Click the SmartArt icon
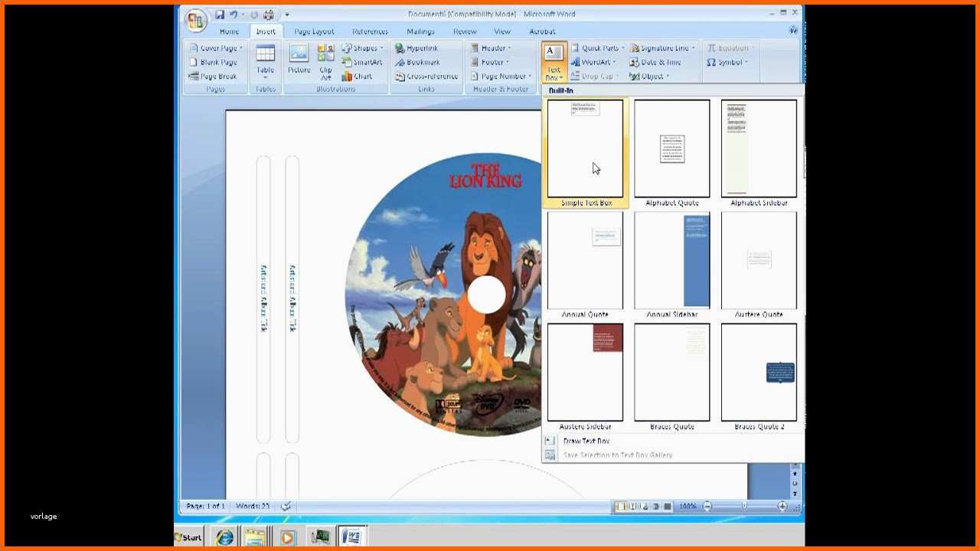This screenshot has width=980, height=551. [362, 62]
